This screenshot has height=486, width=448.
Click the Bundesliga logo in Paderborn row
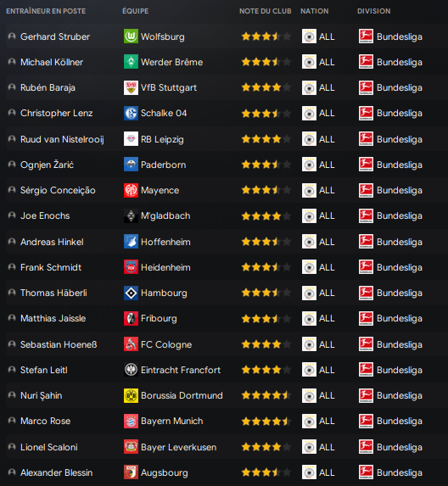366,165
